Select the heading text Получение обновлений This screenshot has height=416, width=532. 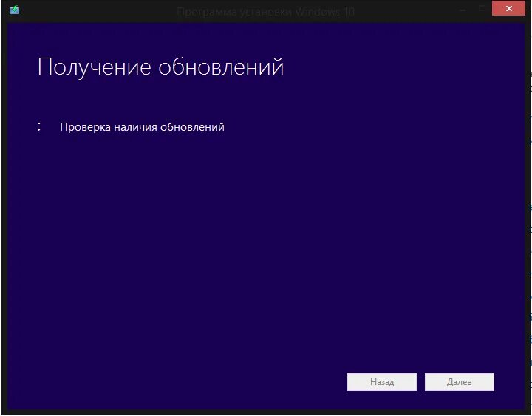click(x=160, y=67)
